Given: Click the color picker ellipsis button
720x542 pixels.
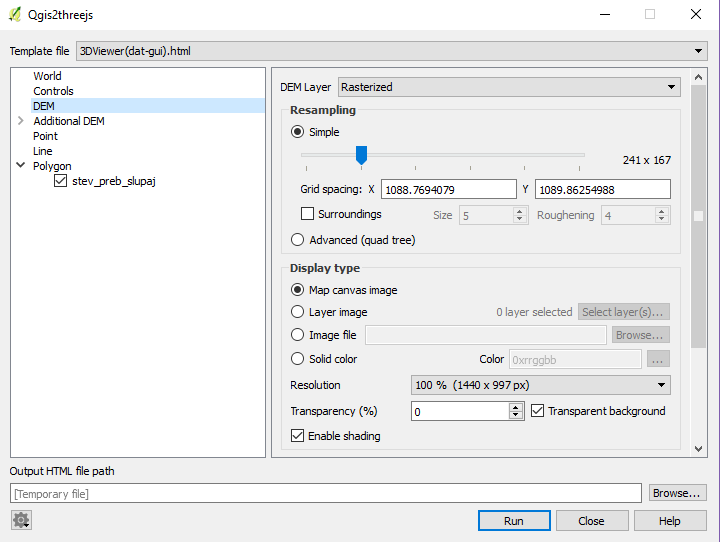Looking at the screenshot, I should pos(658,359).
